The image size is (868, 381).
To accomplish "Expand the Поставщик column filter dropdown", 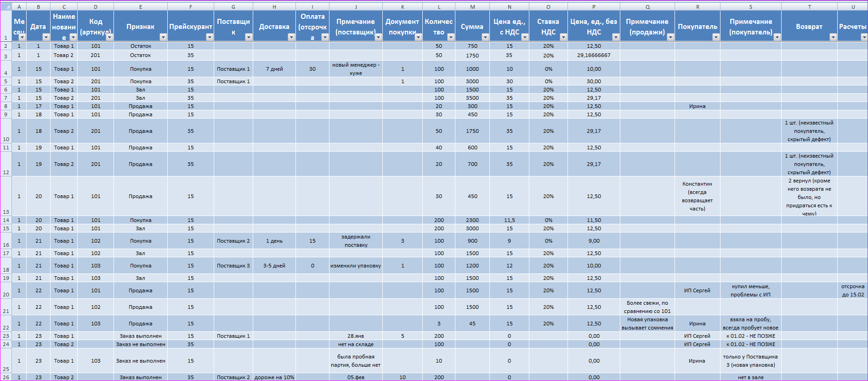I will [x=249, y=37].
